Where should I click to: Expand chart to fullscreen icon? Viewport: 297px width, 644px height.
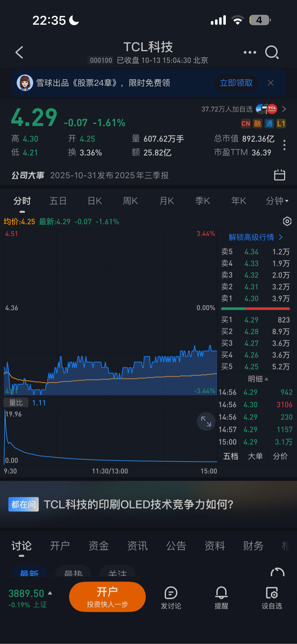coord(206,422)
